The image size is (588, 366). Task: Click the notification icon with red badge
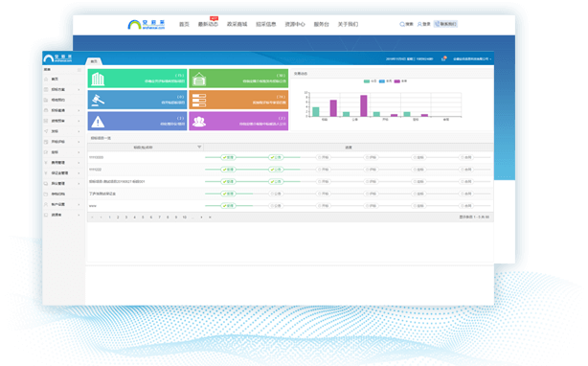click(x=443, y=58)
